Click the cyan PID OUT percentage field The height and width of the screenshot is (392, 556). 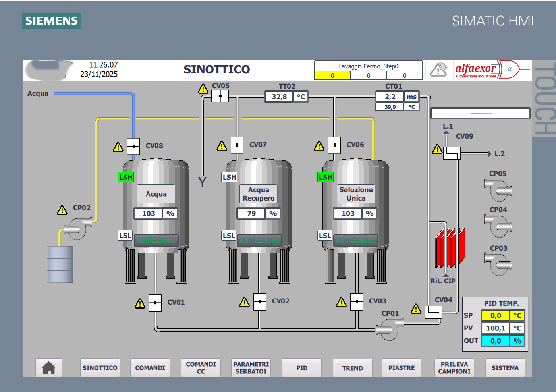point(495,341)
